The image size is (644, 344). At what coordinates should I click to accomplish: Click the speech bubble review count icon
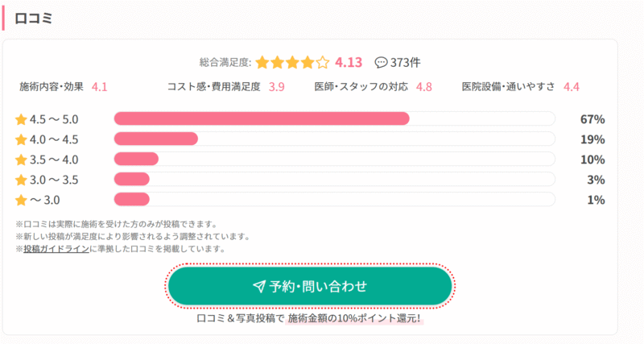[382, 62]
